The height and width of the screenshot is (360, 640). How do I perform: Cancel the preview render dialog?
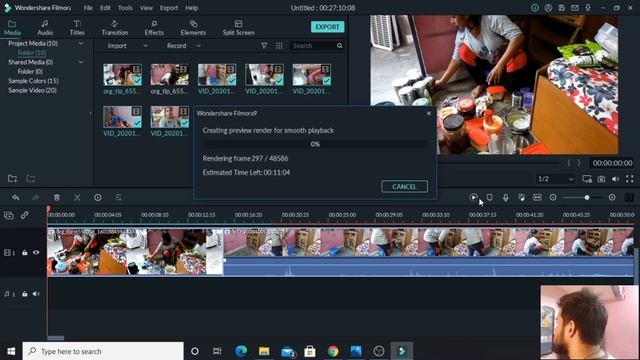pyautogui.click(x=404, y=187)
